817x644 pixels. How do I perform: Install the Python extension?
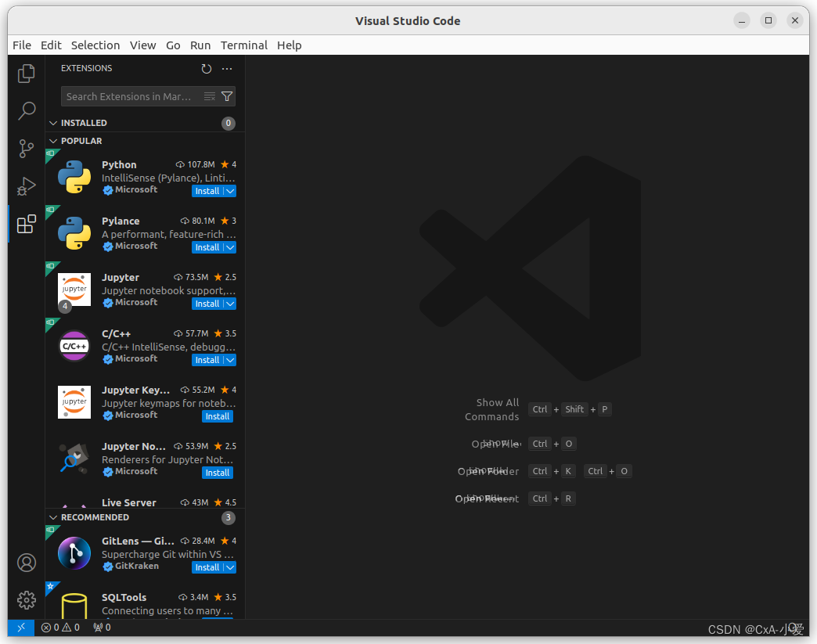point(207,191)
